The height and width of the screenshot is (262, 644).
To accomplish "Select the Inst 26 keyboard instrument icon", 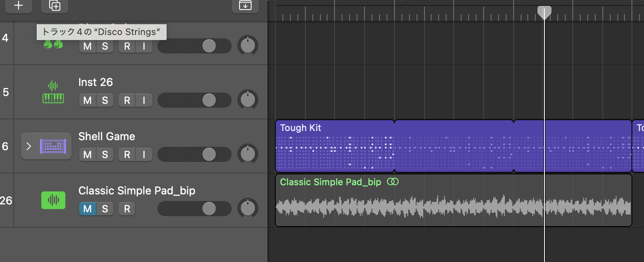I will pos(53,92).
